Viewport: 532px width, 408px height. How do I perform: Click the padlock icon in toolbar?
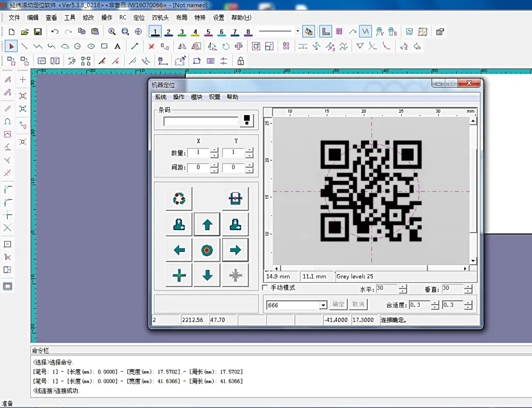tap(240, 61)
